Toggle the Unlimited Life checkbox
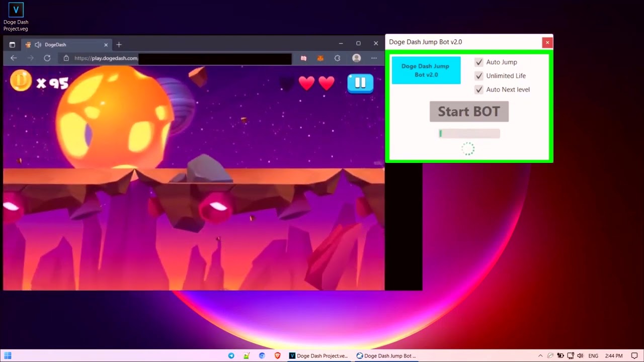The image size is (644, 362). (x=479, y=76)
